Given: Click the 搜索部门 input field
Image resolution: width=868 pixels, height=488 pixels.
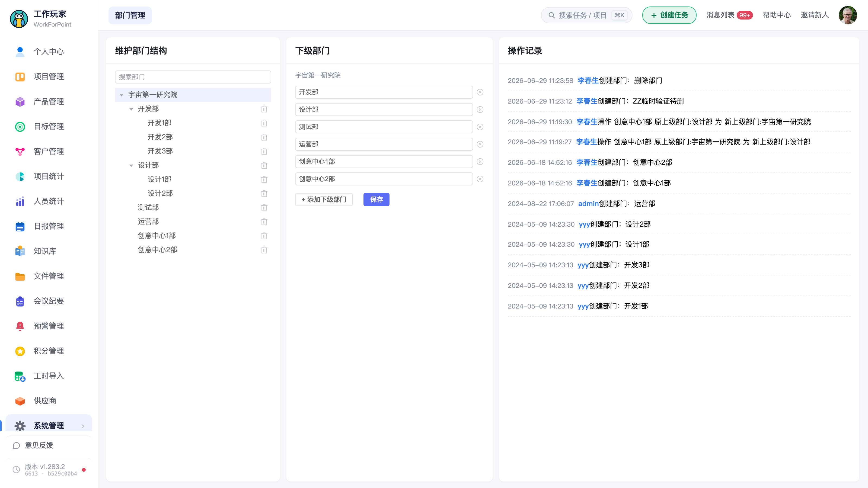Looking at the screenshot, I should (x=193, y=77).
